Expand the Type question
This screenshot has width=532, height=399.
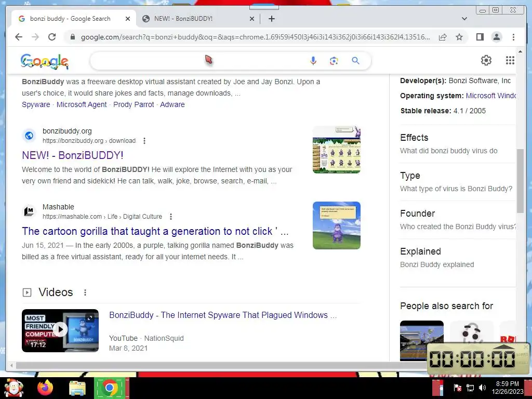[x=457, y=182]
